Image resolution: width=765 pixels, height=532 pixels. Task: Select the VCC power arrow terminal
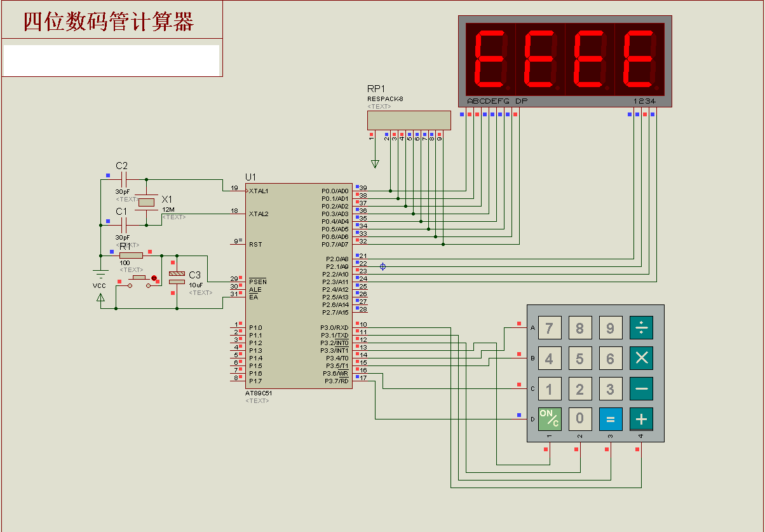(x=100, y=297)
